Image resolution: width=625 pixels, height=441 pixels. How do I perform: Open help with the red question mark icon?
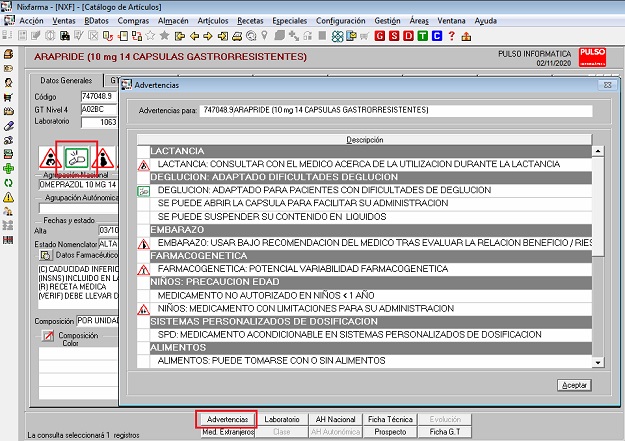tap(451, 36)
